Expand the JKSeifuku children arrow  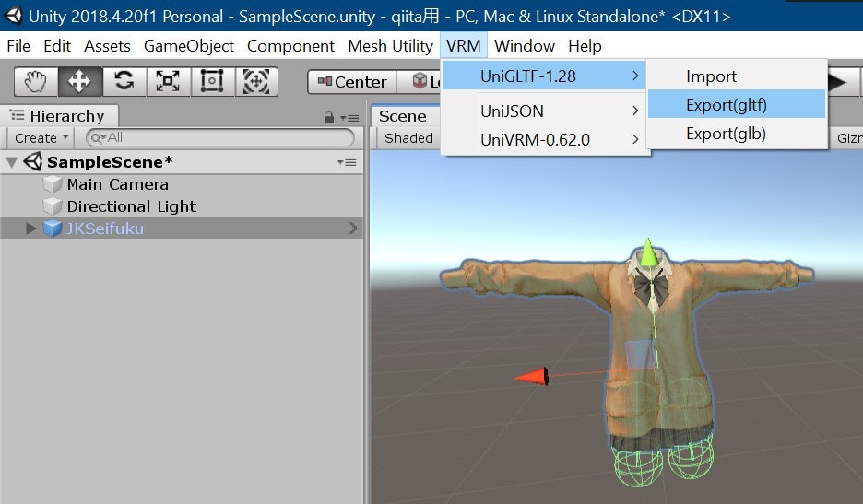(x=31, y=228)
